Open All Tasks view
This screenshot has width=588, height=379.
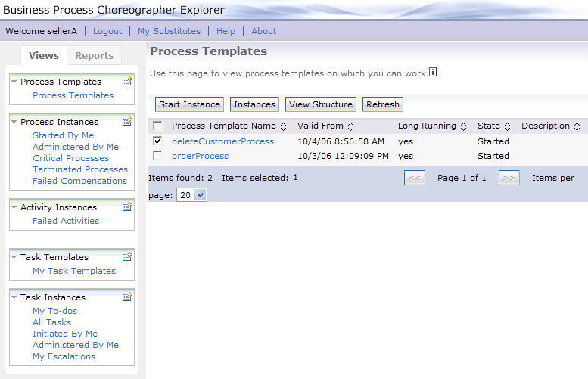coord(51,322)
